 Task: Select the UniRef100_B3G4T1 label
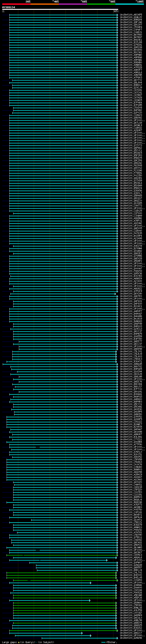point(131,361)
